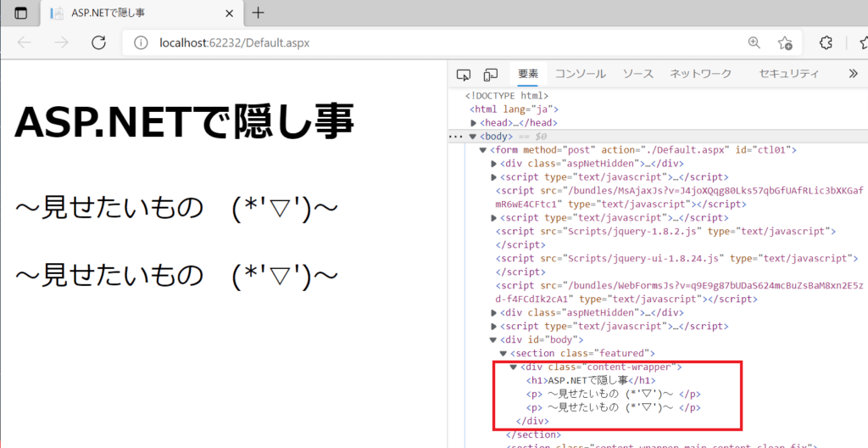The width and height of the screenshot is (868, 448).
Task: Expand the head element node
Action: (x=474, y=123)
